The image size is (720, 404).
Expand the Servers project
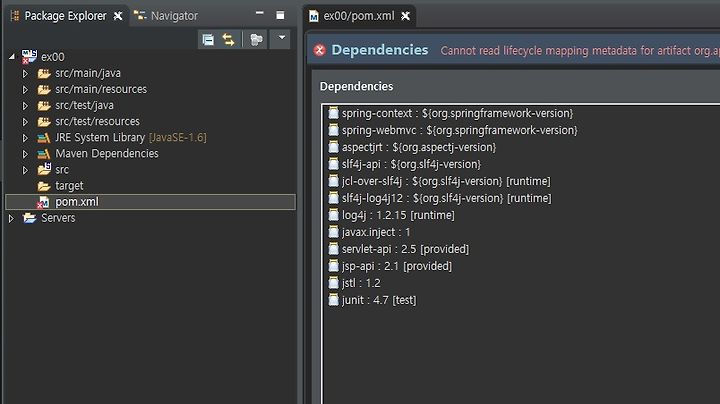pyautogui.click(x=11, y=218)
